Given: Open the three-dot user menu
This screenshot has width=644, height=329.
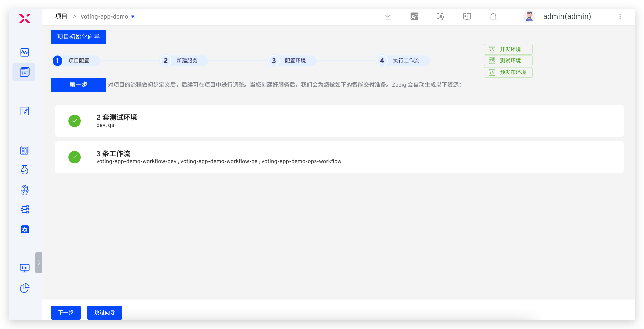Looking at the screenshot, I should [x=620, y=16].
